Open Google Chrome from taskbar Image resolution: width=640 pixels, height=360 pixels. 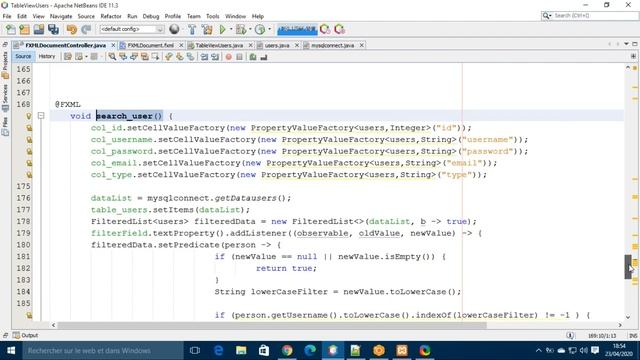287,351
